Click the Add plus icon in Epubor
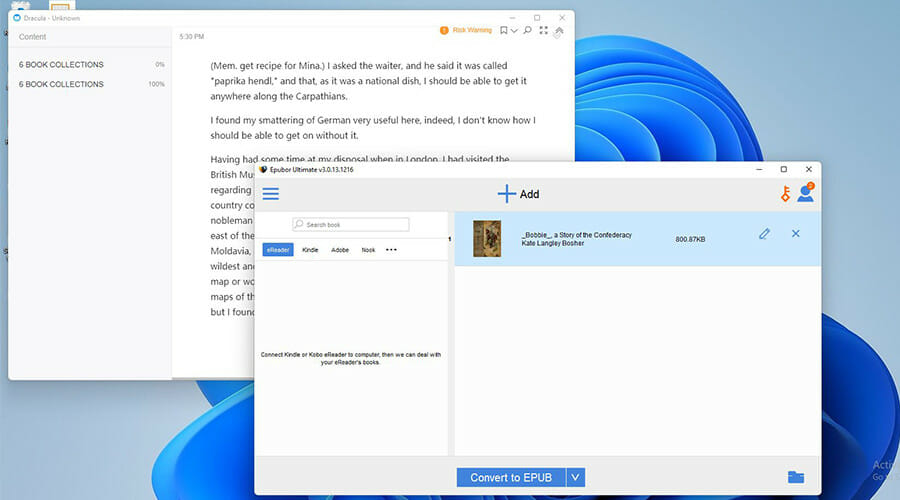 tap(506, 194)
